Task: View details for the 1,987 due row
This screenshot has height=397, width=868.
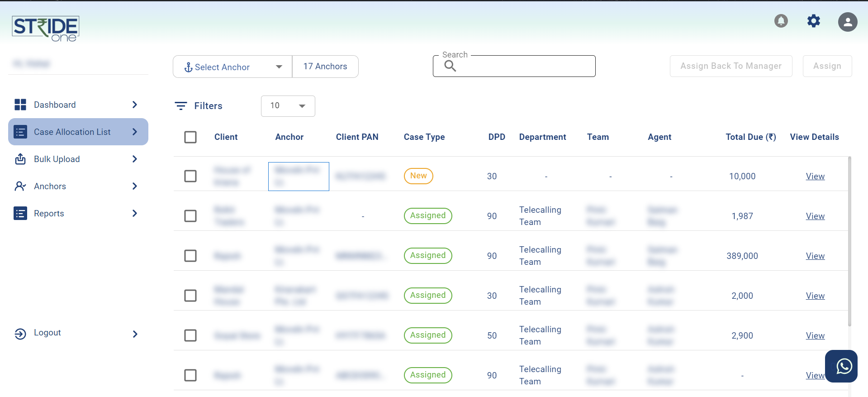Action: 815,216
